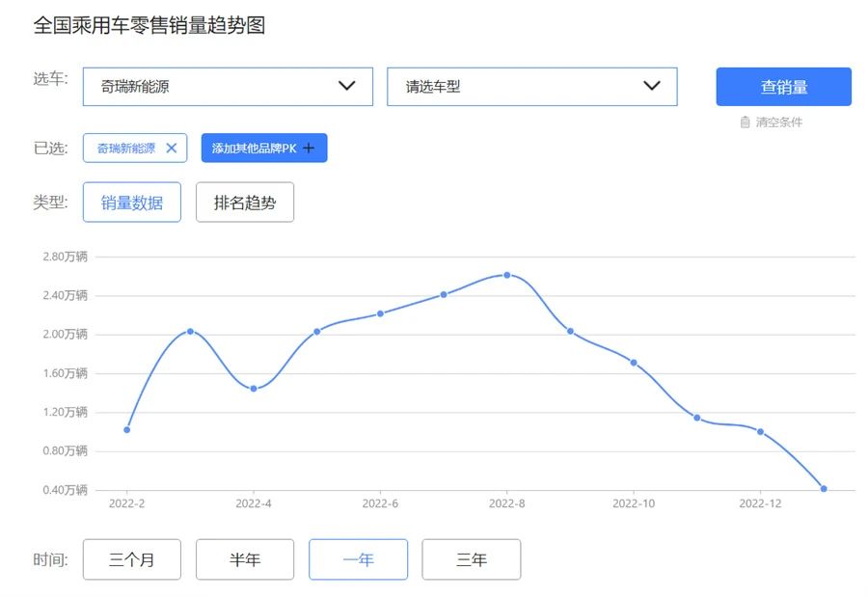Click the 清空条件 link
Screen dimensions: 868x597
pyautogui.click(x=778, y=122)
